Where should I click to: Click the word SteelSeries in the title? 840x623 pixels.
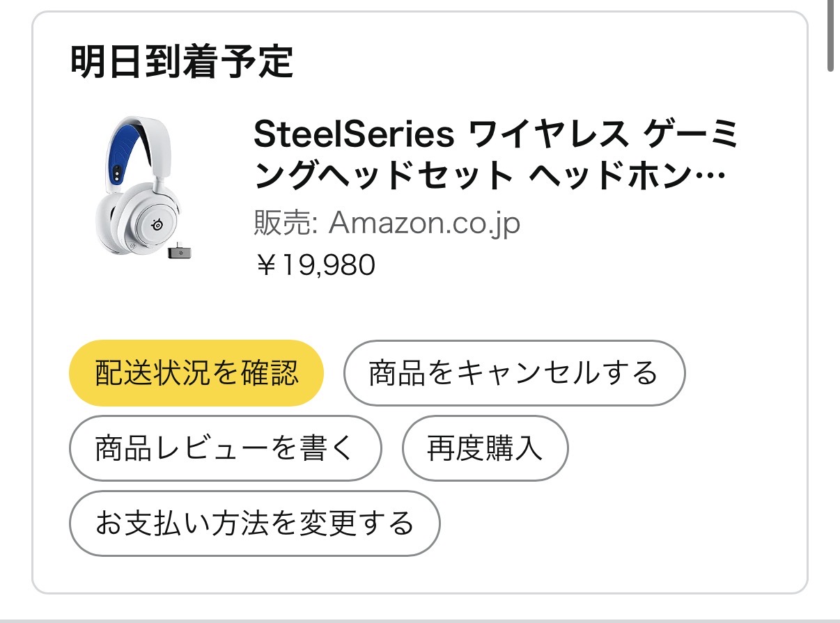354,135
